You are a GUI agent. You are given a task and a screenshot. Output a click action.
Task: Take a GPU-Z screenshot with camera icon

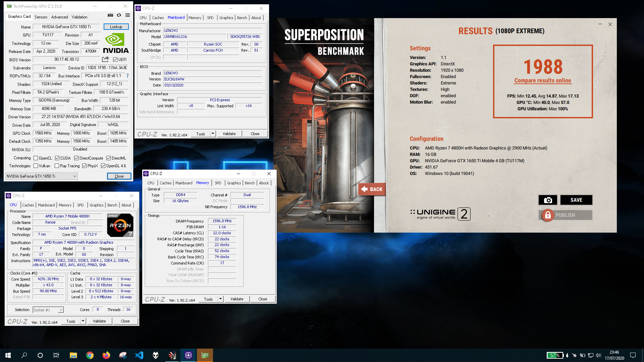(110, 15)
